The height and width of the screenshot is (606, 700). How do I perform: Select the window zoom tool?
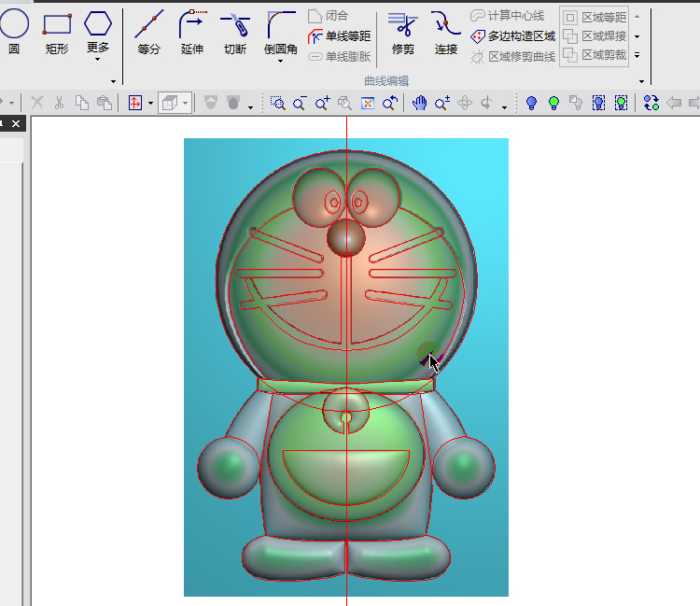278,103
